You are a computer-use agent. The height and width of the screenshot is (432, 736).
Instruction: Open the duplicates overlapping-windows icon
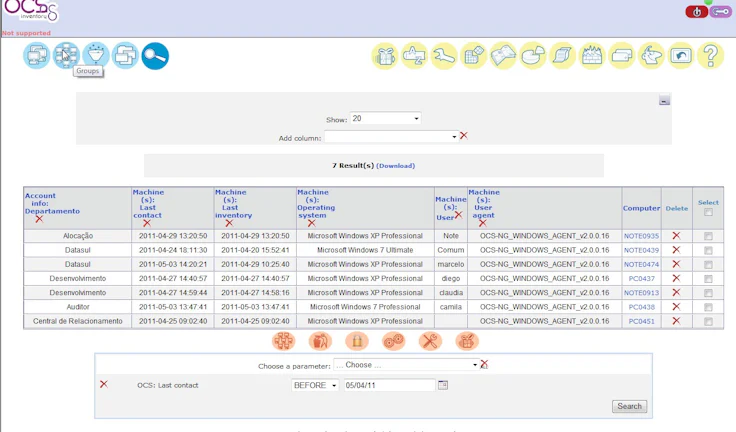[x=125, y=55]
